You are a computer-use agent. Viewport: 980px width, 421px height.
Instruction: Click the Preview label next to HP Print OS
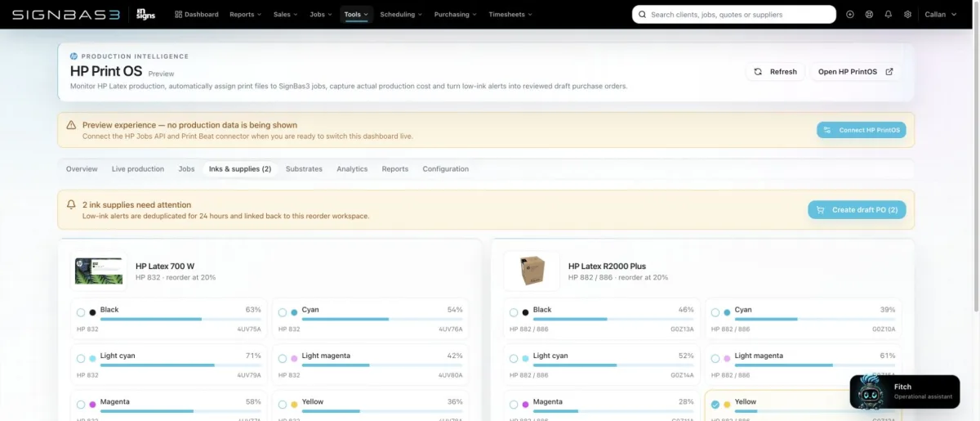(161, 74)
